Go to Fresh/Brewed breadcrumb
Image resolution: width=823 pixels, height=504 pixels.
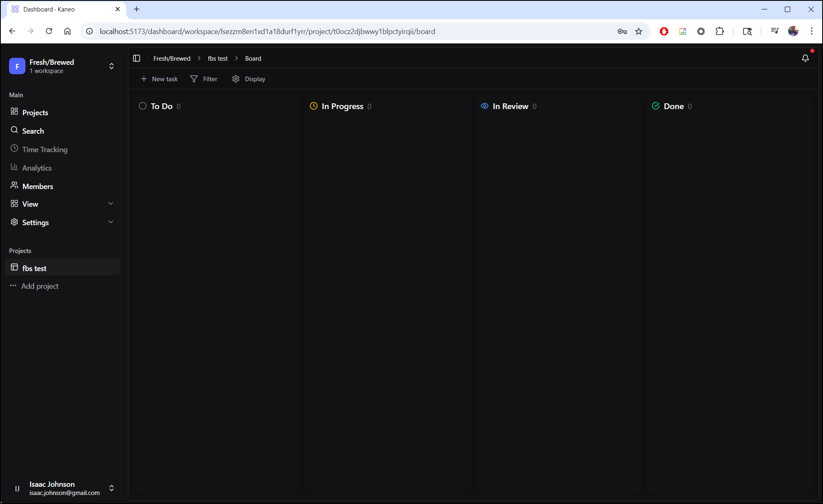[x=172, y=58]
